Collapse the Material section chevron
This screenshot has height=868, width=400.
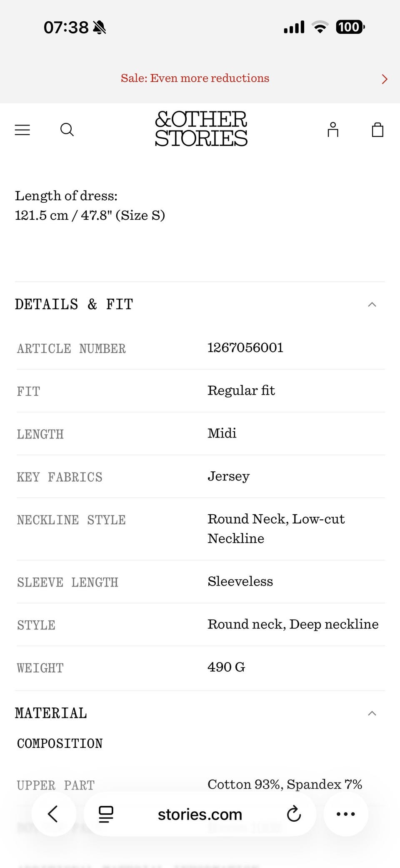pyautogui.click(x=372, y=713)
